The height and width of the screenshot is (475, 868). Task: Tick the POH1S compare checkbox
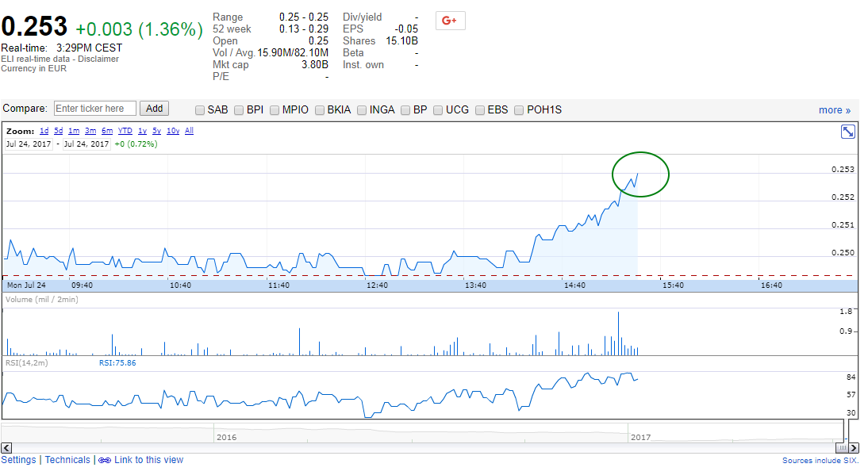point(519,110)
